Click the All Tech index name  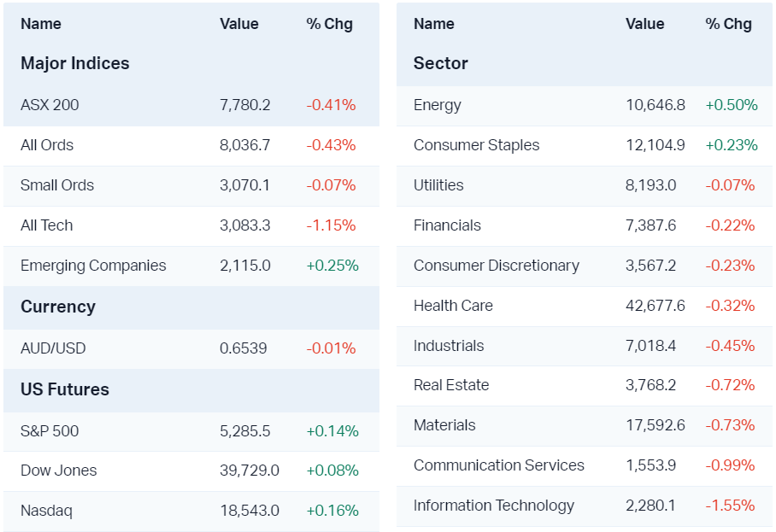47,225
